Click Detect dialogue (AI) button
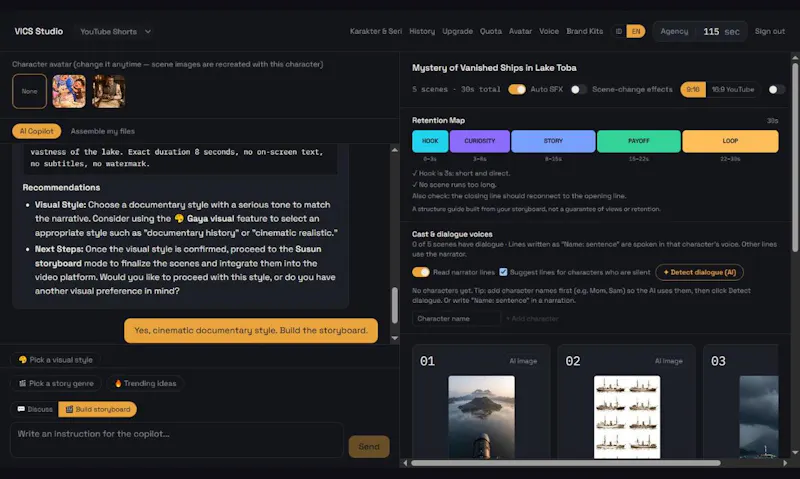 699,272
